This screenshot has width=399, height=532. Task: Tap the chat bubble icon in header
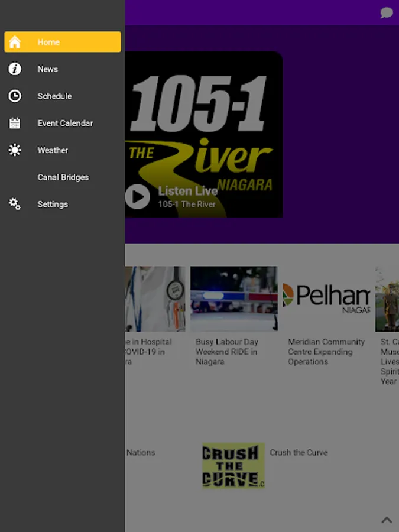point(387,13)
